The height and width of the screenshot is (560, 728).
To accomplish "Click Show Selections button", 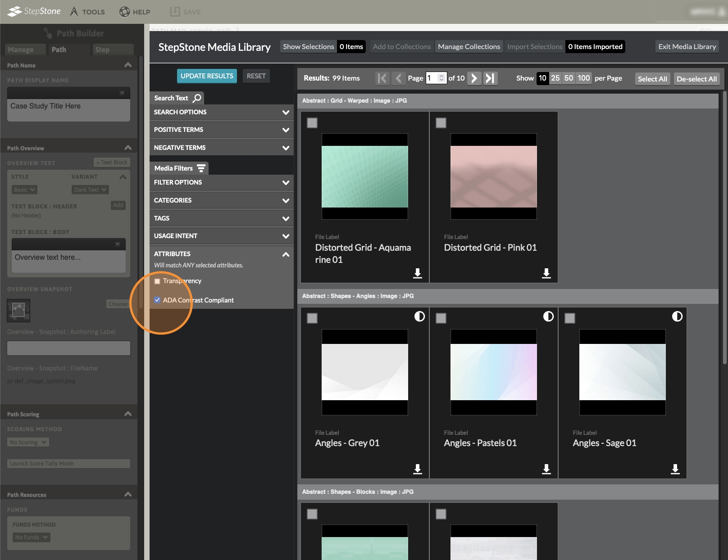I will coord(309,47).
